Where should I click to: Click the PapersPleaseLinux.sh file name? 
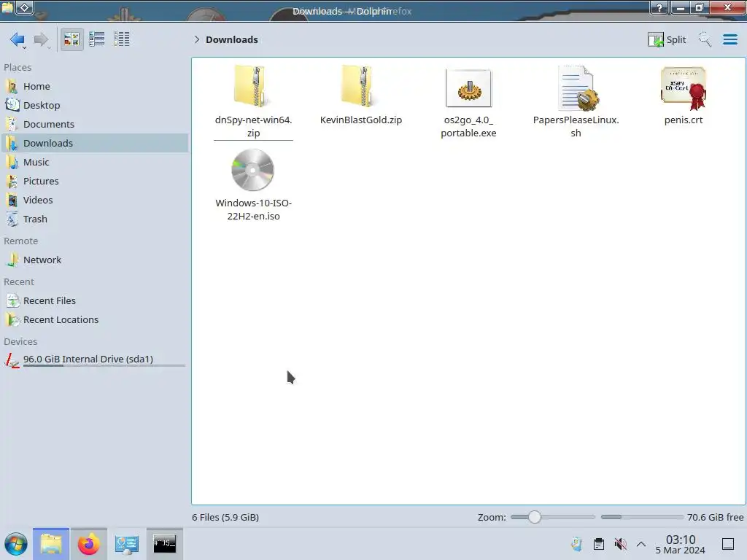(576, 127)
